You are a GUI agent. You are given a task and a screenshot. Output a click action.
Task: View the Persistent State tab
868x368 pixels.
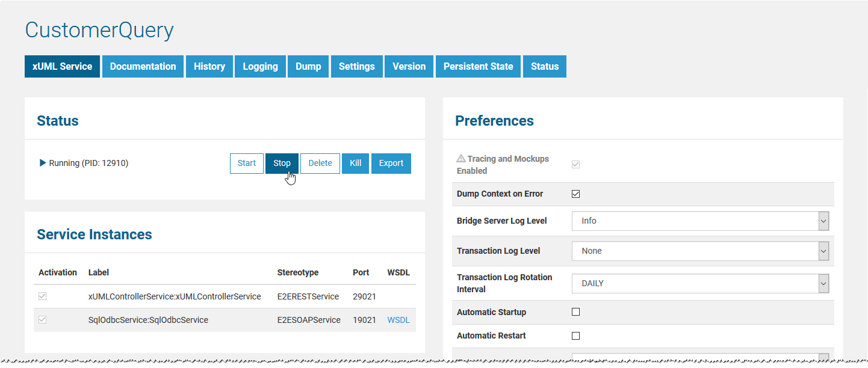(x=478, y=66)
